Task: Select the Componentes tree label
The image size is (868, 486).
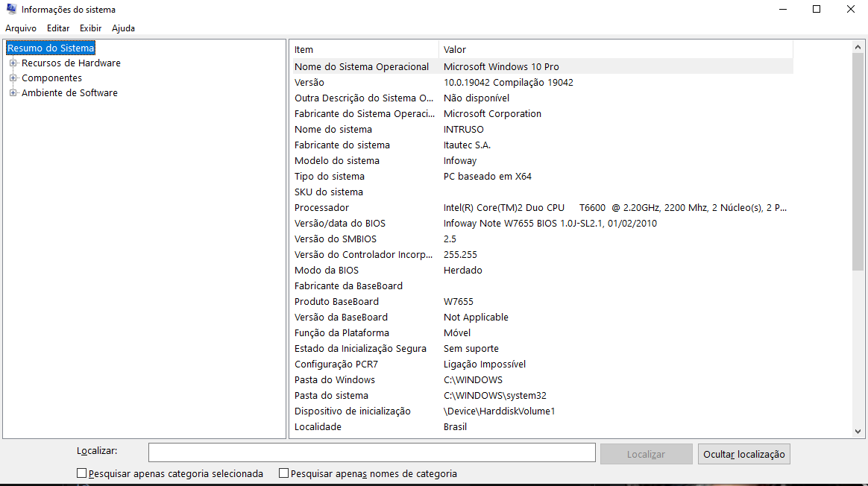Action: (x=51, y=78)
